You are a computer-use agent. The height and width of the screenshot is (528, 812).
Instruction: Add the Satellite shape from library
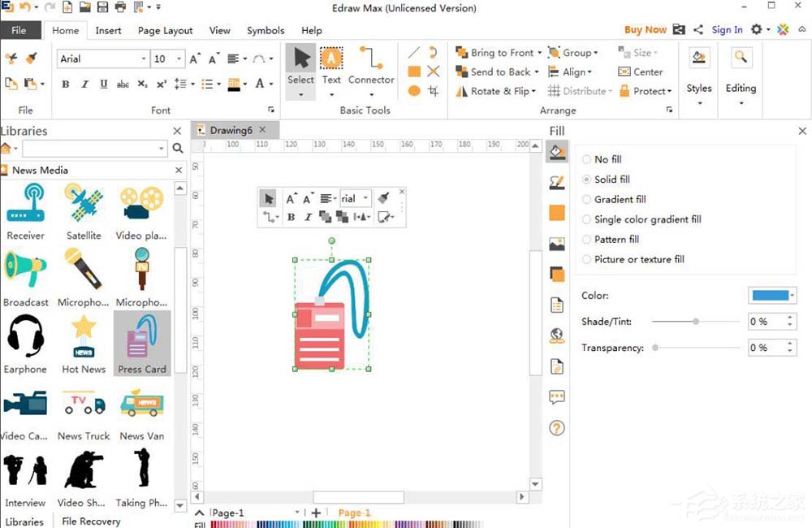(84, 205)
